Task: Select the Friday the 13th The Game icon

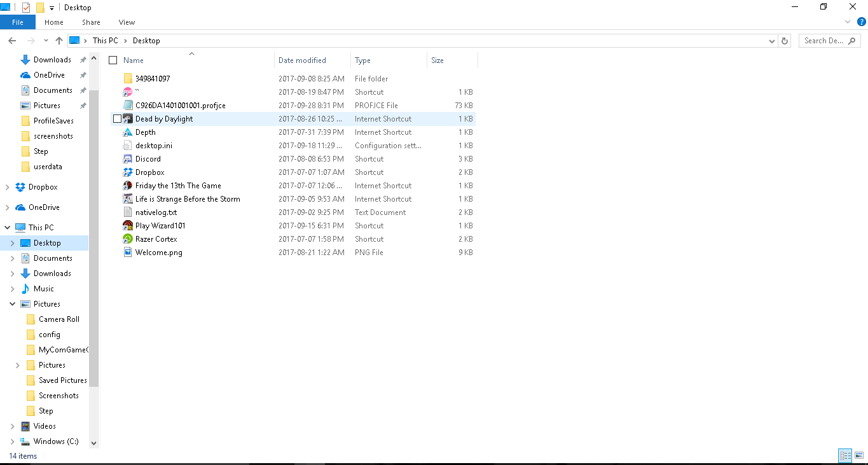Action: pos(128,186)
